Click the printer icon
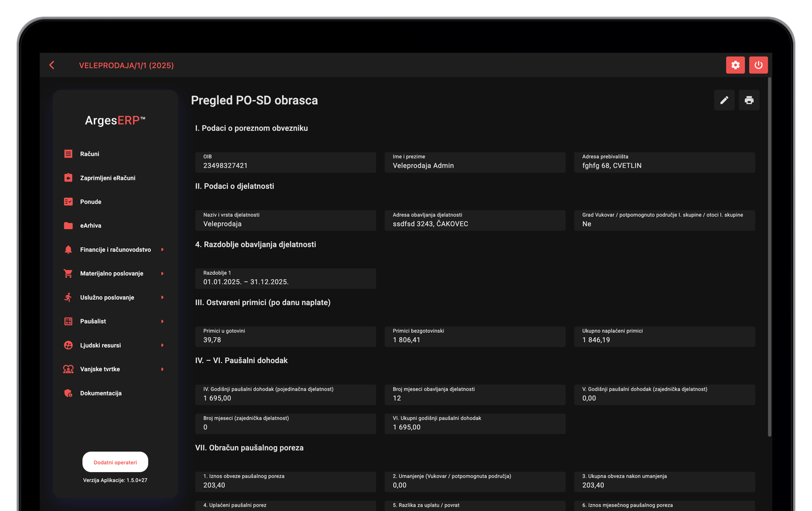 [749, 100]
